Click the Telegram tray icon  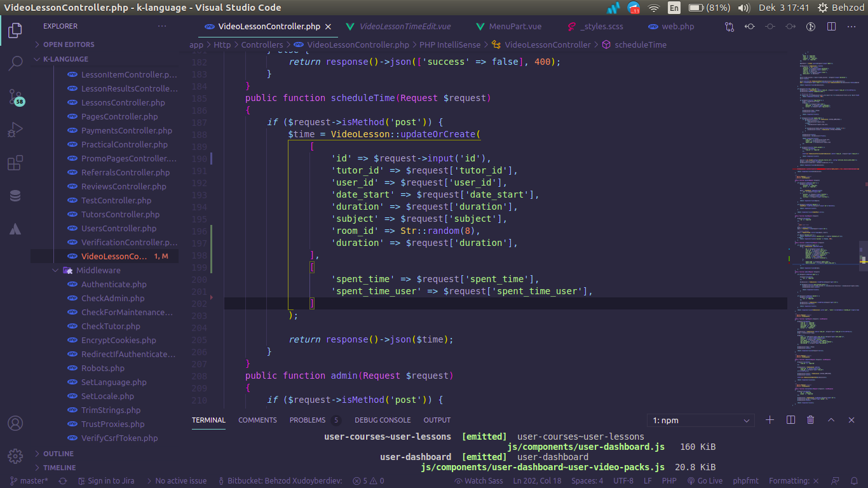[634, 8]
